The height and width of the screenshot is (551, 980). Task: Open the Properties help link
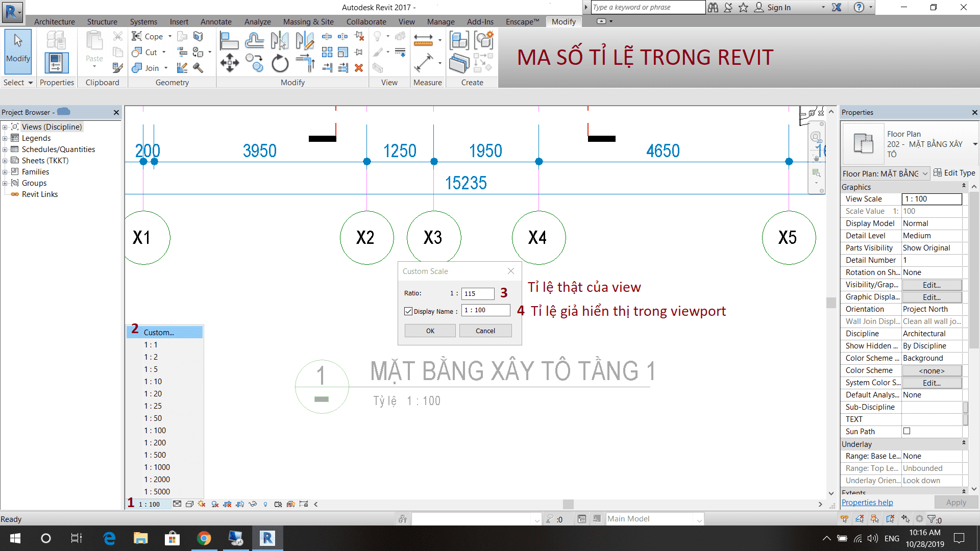point(867,503)
